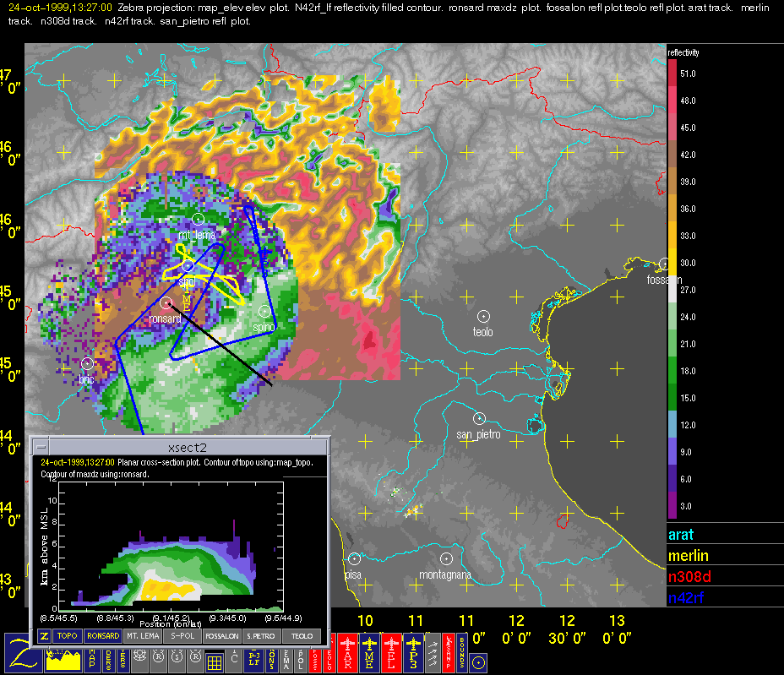Toggle RONSARD in xsect2 window

103,636
